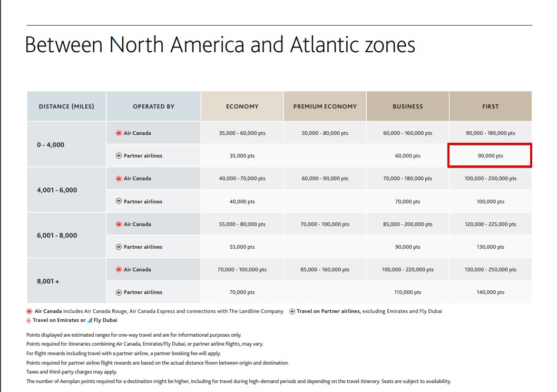Click the Partner airlines icon in the footnote legend
The image size is (557, 392).
(x=291, y=311)
